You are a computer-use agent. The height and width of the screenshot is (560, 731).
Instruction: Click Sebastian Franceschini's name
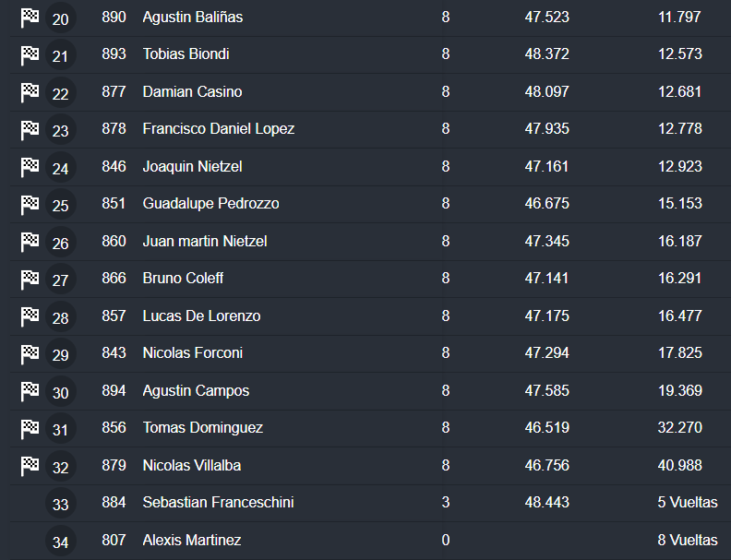tap(218, 503)
